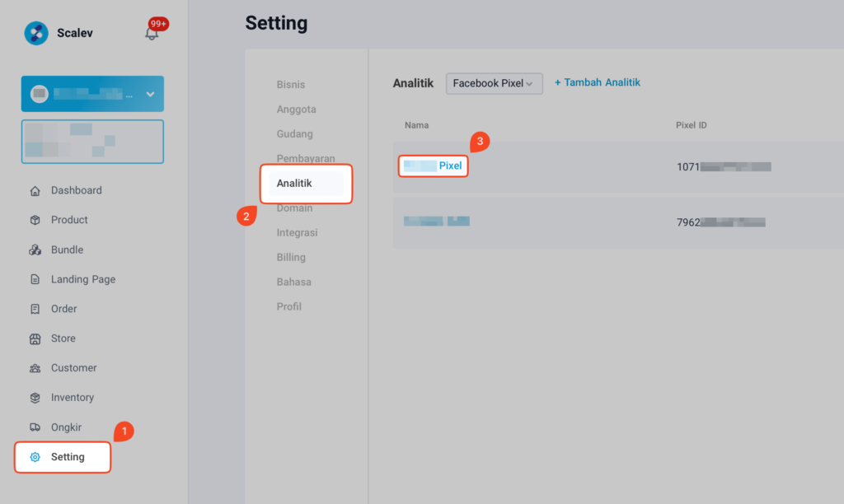The width and height of the screenshot is (844, 504).
Task: Open the Facebook Pixel analytics dropdown
Action: point(495,83)
